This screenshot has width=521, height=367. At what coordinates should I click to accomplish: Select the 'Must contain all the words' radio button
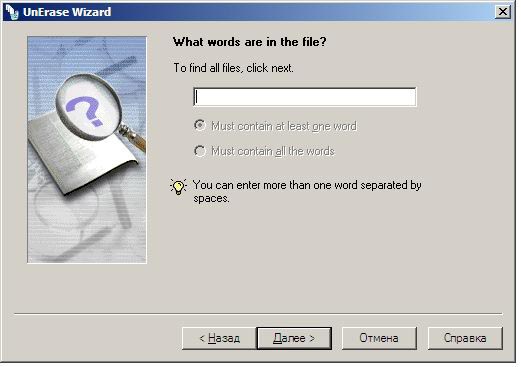(200, 151)
